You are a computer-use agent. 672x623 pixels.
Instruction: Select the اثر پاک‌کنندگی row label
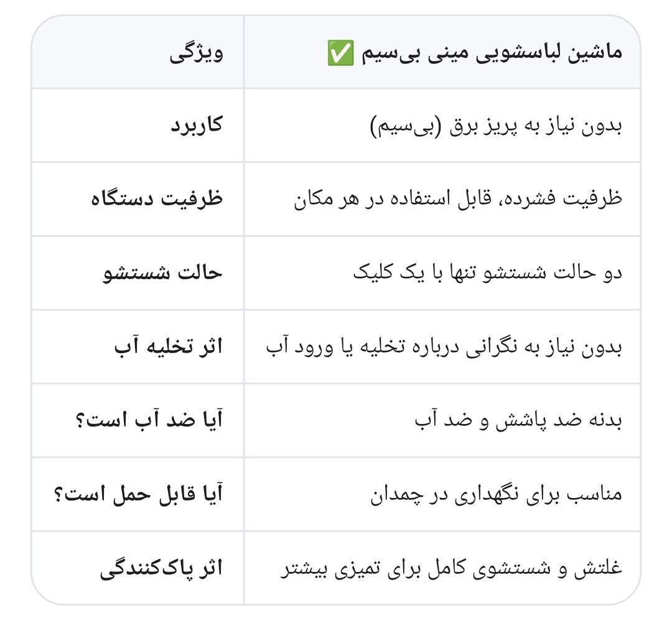tap(162, 568)
